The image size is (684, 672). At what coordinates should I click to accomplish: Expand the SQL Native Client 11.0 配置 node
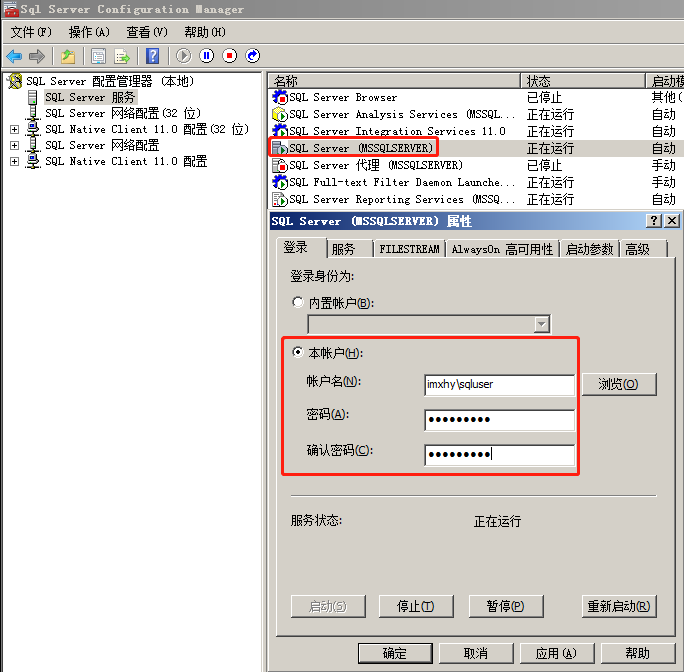(x=14, y=161)
